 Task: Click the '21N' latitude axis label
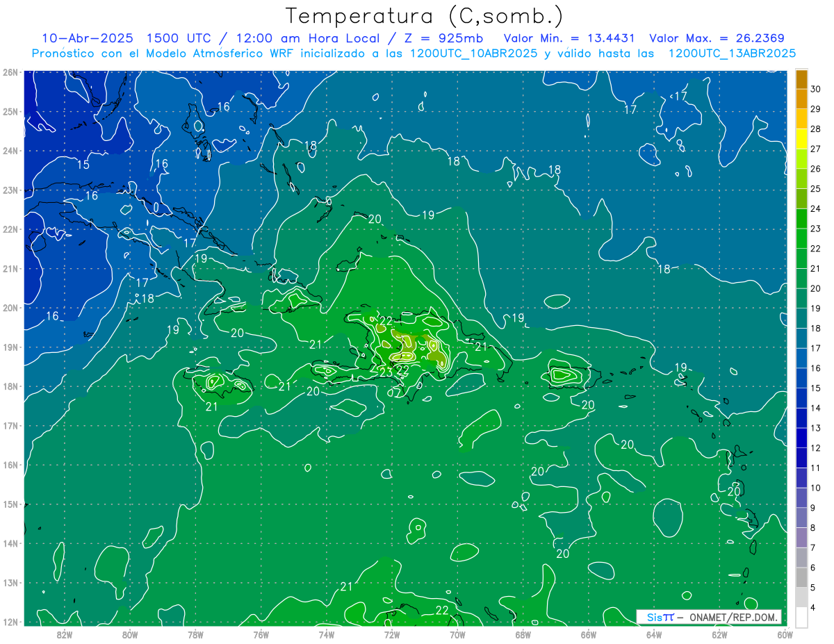pyautogui.click(x=10, y=269)
